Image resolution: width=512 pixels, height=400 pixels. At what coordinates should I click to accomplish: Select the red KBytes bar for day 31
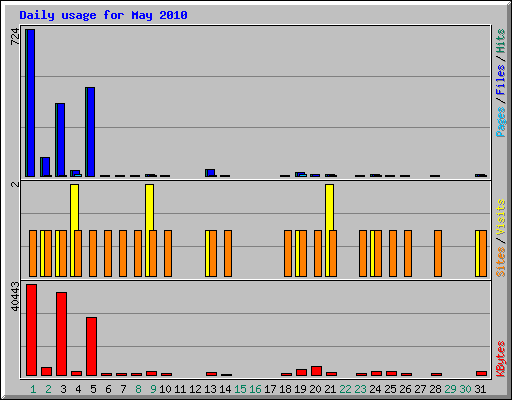pos(482,374)
